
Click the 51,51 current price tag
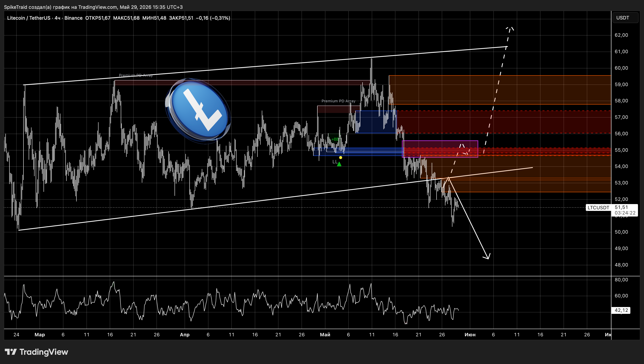pyautogui.click(x=621, y=207)
